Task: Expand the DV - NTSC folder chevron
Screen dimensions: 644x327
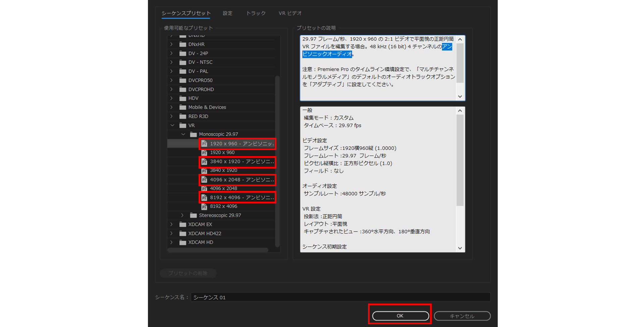Action: (x=172, y=62)
